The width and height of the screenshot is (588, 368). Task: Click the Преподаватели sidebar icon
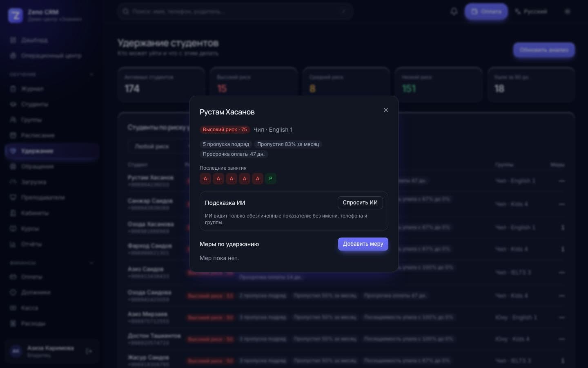click(x=13, y=197)
